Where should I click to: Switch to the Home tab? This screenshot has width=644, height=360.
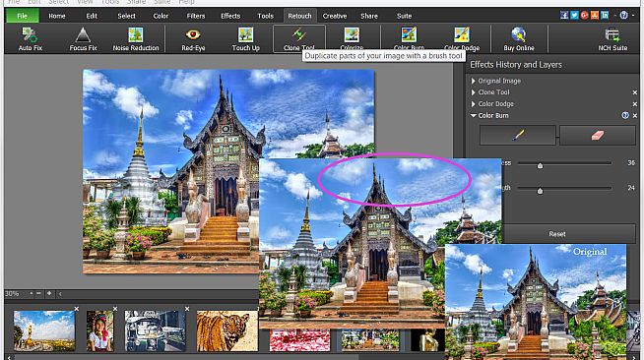[x=57, y=16]
